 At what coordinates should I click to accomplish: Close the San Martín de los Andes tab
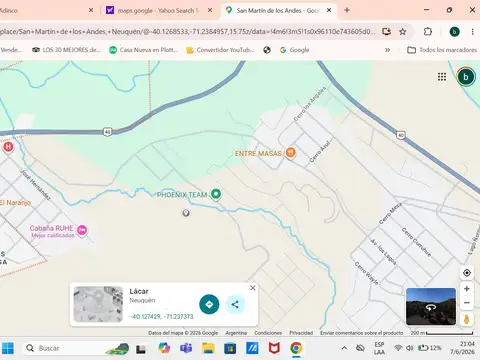tap(329, 10)
